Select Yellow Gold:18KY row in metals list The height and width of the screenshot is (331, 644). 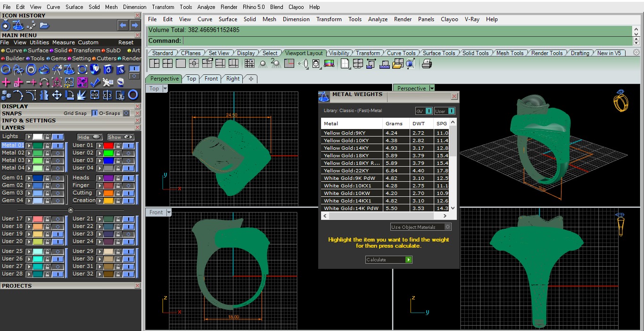coord(385,155)
